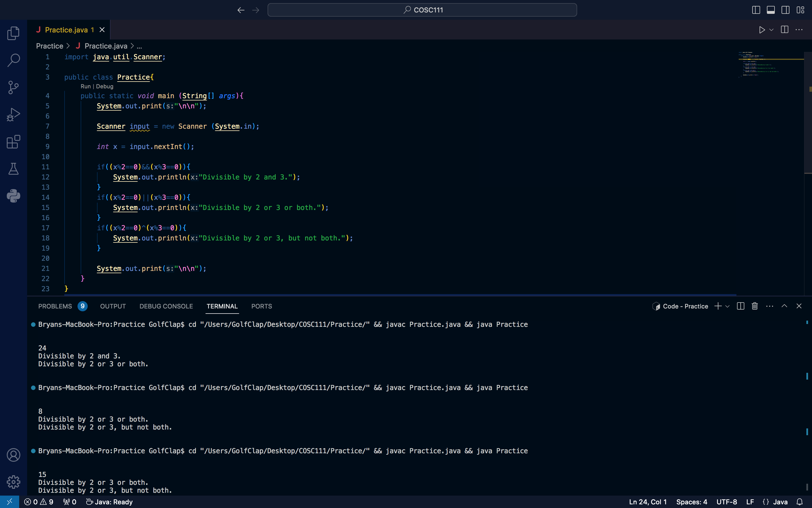Screen dimensions: 812x508
Task: Click terminal output '24'
Action: 42,348
